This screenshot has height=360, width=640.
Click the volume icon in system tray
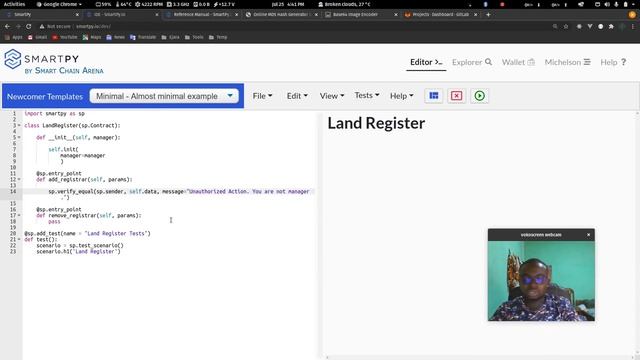coord(607,4)
